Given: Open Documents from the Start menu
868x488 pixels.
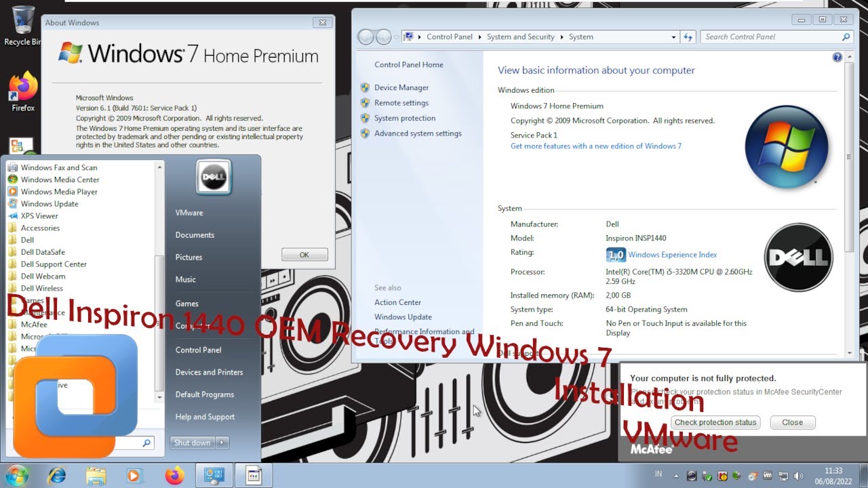Looking at the screenshot, I should tap(195, 235).
